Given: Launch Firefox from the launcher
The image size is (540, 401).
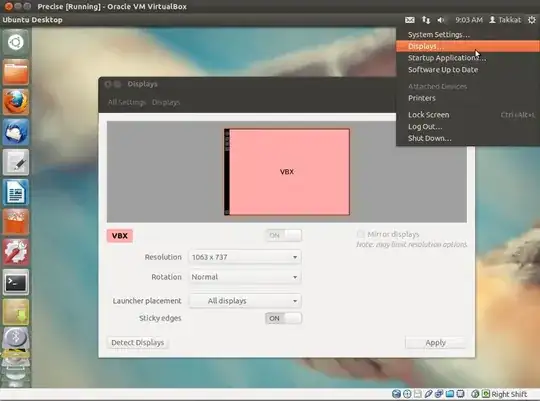Looking at the screenshot, I should pos(15,102).
